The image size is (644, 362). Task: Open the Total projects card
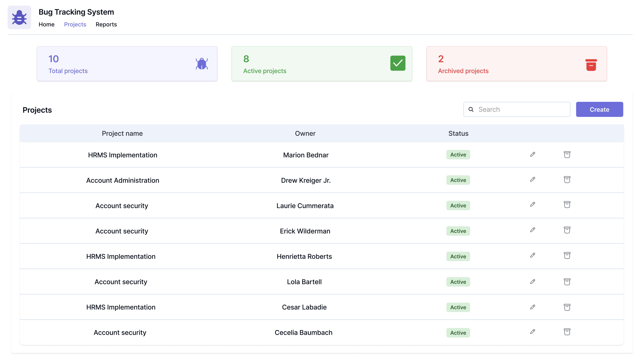pos(127,64)
